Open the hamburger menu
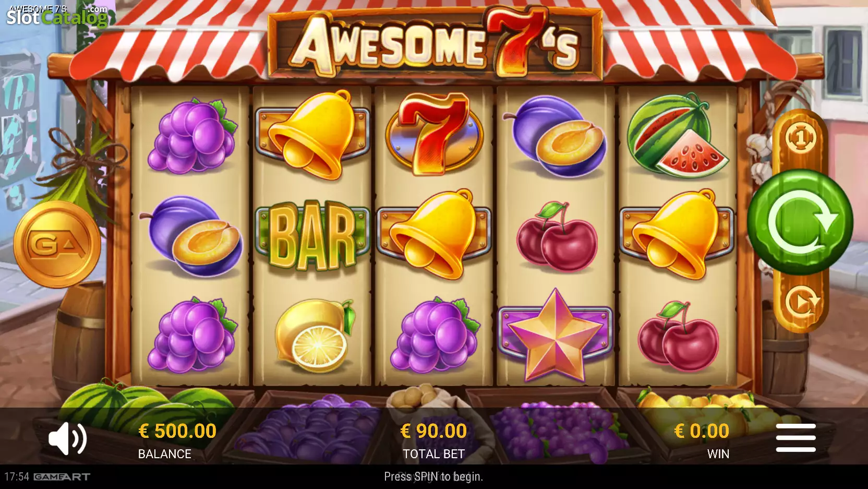 [795, 438]
